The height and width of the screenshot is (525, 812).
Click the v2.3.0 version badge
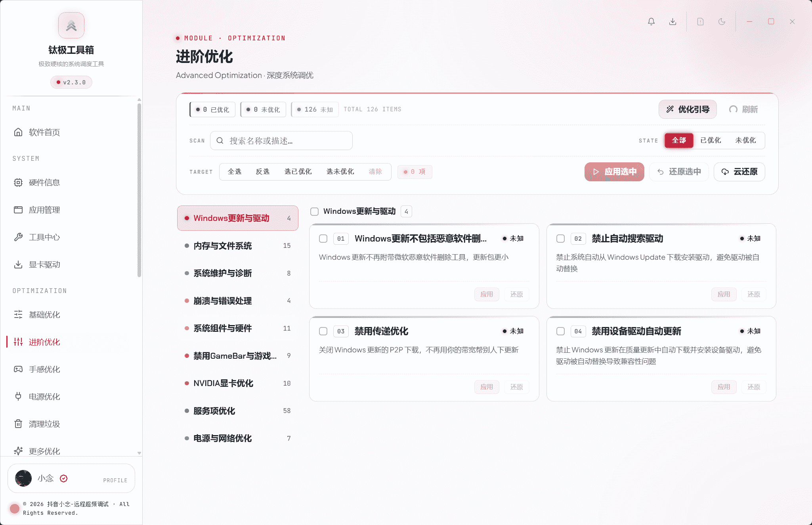click(x=71, y=82)
